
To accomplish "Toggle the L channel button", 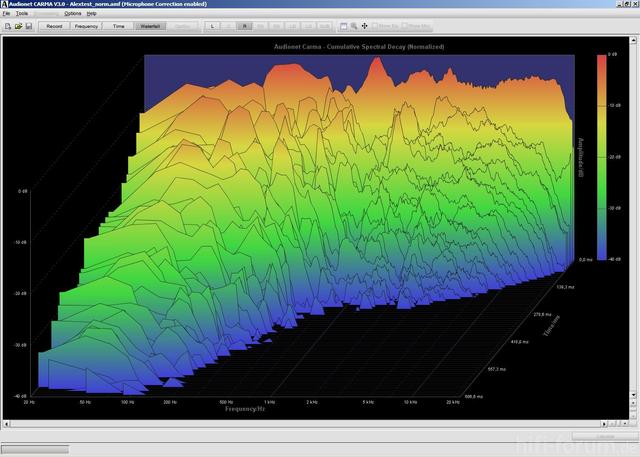I will pyautogui.click(x=212, y=25).
